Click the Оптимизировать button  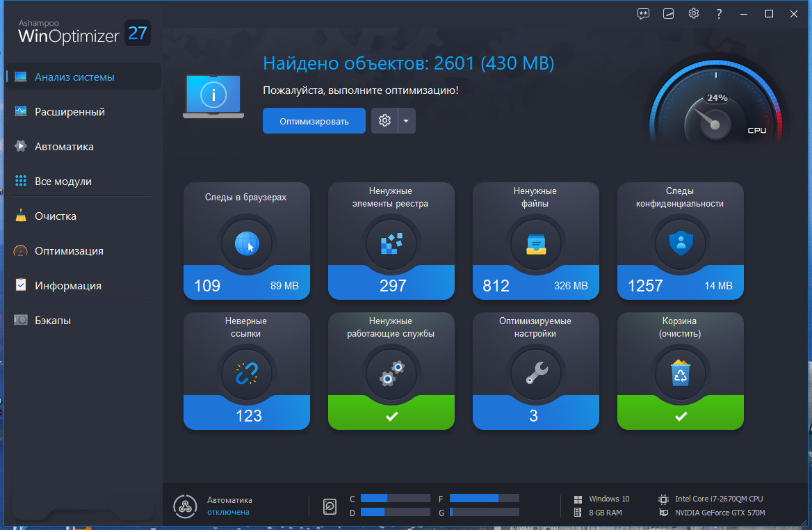click(x=314, y=121)
